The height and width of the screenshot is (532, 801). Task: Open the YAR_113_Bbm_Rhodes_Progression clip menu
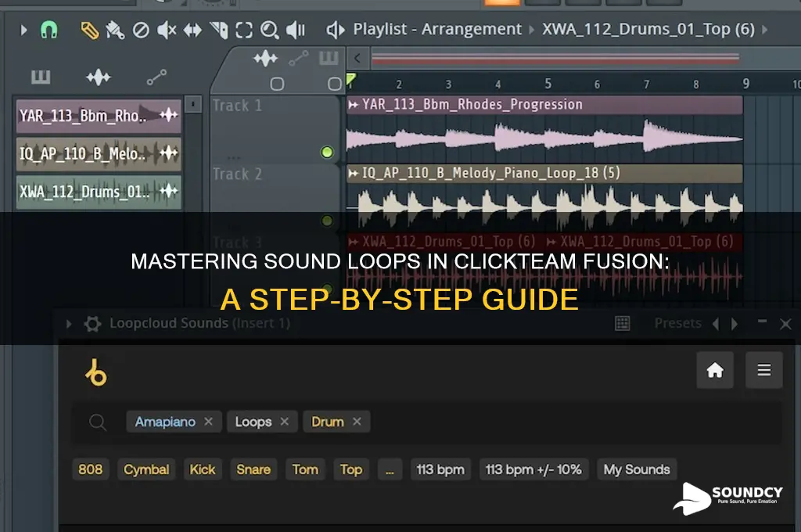coord(353,106)
